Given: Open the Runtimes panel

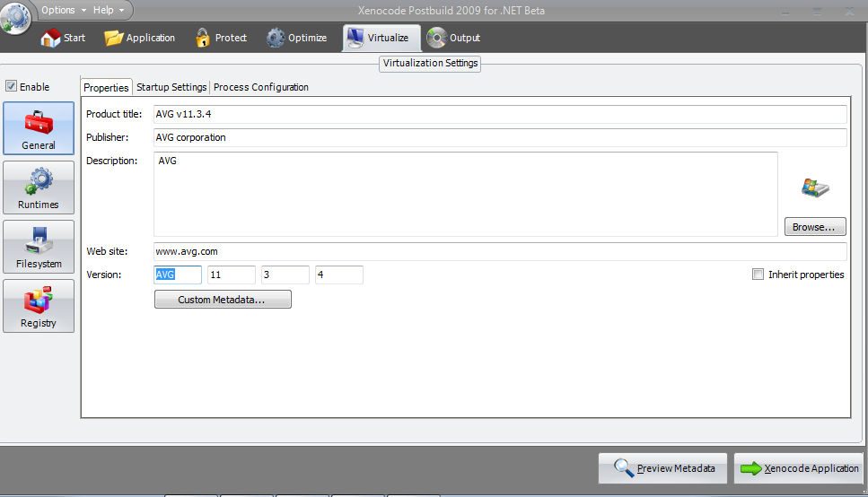Looking at the screenshot, I should point(39,187).
